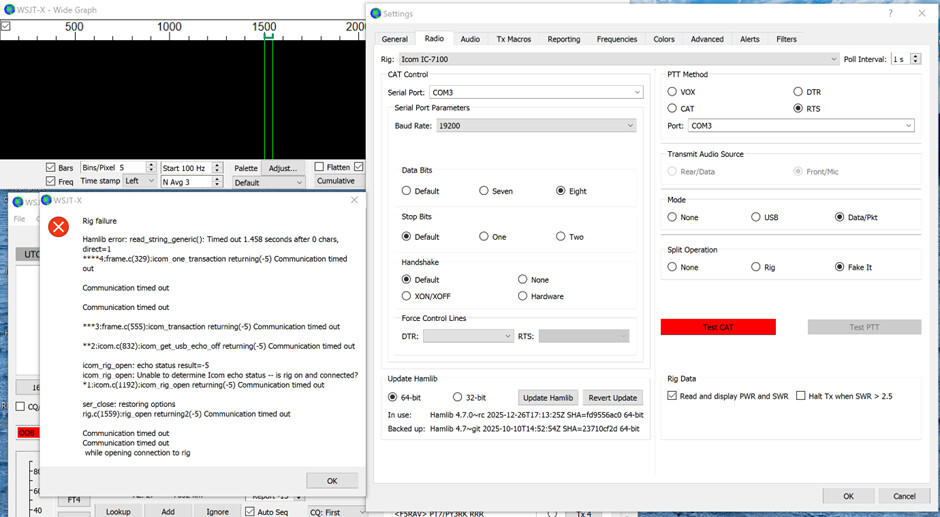Open the Frequencies tab
940x517 pixels.
click(616, 39)
